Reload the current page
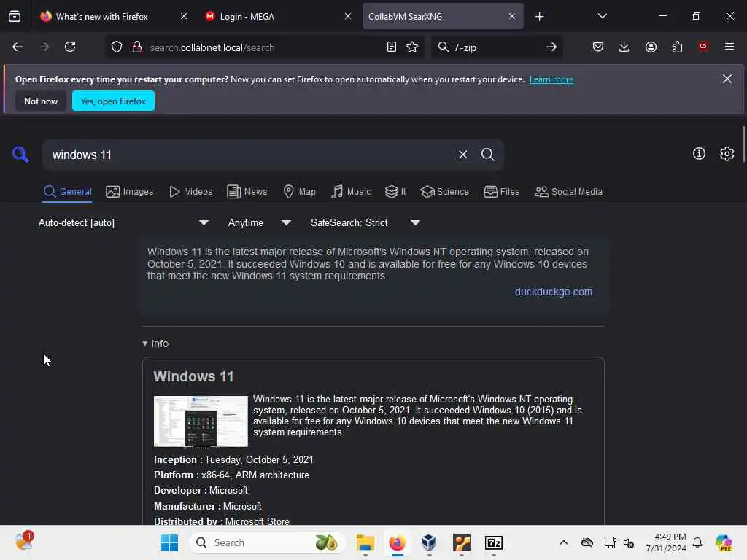Image resolution: width=747 pixels, height=560 pixels. pyautogui.click(x=70, y=47)
